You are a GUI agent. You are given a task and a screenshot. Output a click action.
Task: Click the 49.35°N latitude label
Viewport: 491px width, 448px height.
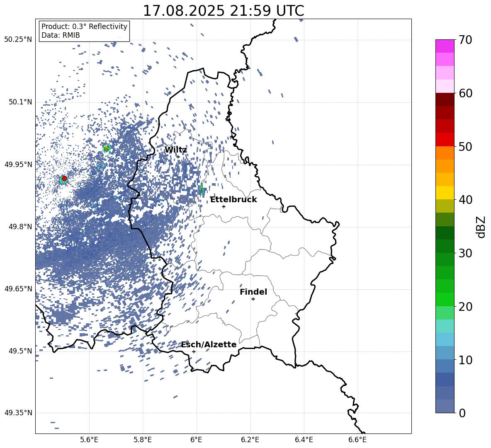point(18,413)
